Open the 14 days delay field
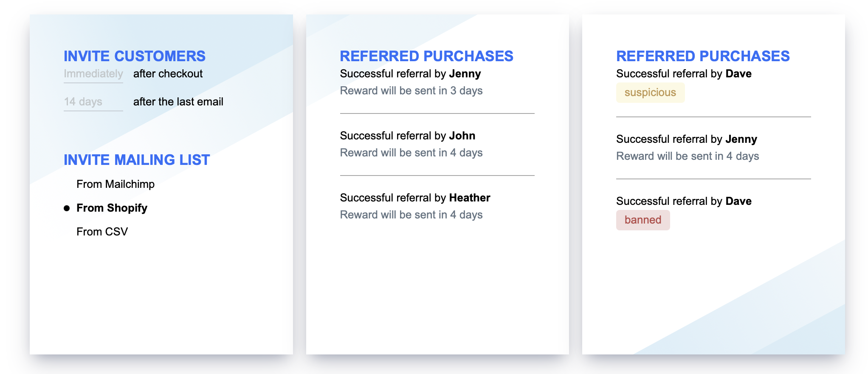The image size is (868, 374). [x=93, y=102]
